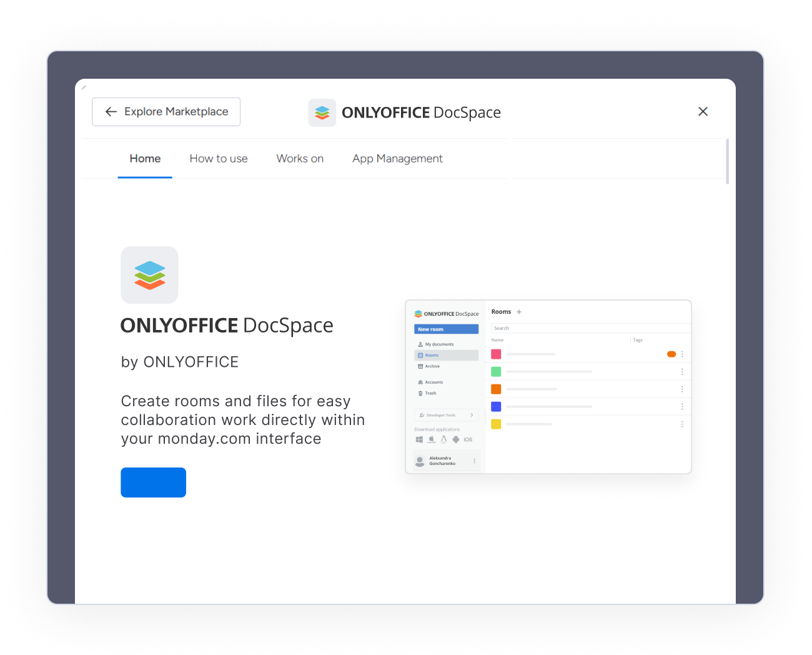Go back via Explore Marketplace button
Screen dimensions: 812x655
click(166, 112)
